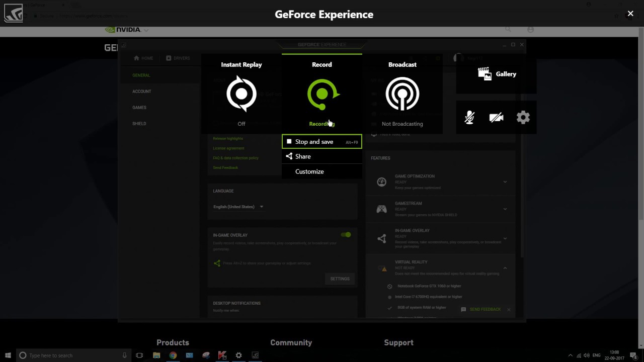This screenshot has width=644, height=362.
Task: Select Share in the Record menu
Action: pos(322,156)
